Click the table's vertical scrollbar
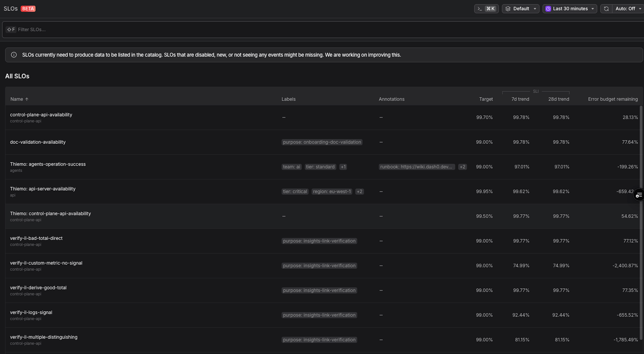This screenshot has width=644, height=354. coord(641,223)
